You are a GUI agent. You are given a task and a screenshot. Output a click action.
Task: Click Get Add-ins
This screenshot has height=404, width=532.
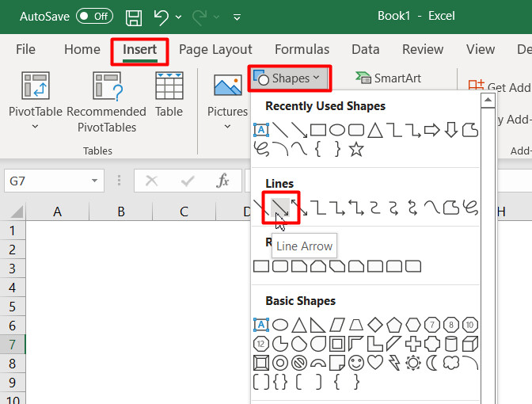(x=500, y=87)
